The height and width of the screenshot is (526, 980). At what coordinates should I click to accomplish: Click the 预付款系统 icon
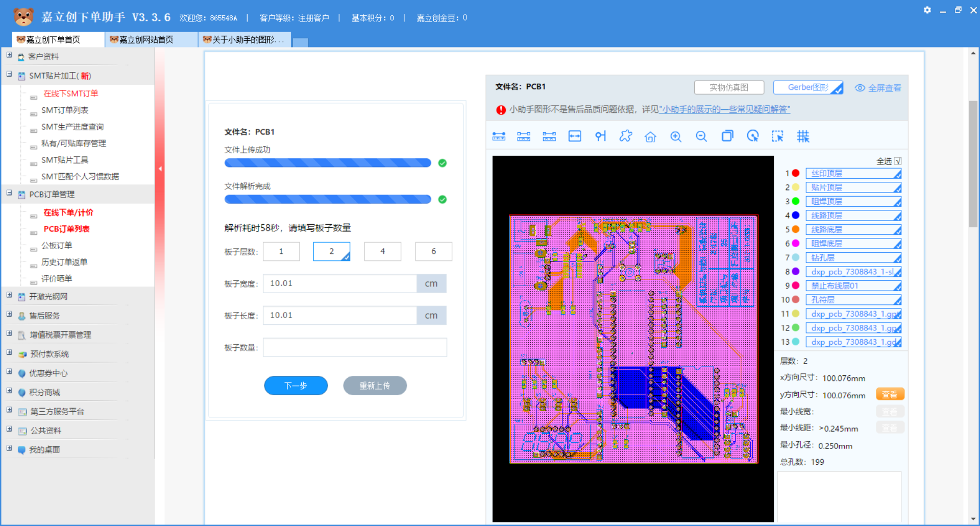[x=22, y=354]
